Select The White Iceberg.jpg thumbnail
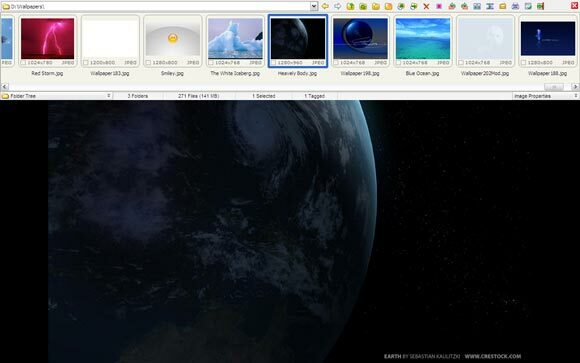 click(235, 38)
